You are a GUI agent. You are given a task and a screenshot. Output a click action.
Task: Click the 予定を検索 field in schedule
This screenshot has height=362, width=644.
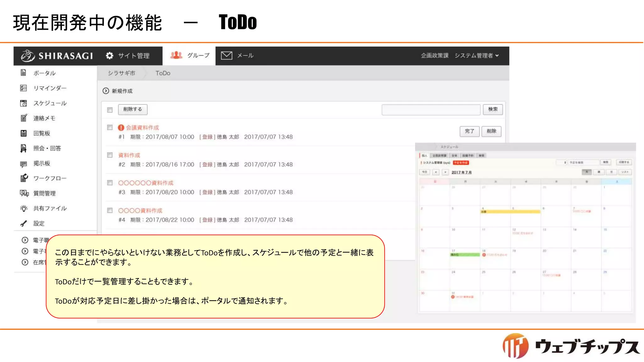click(583, 162)
